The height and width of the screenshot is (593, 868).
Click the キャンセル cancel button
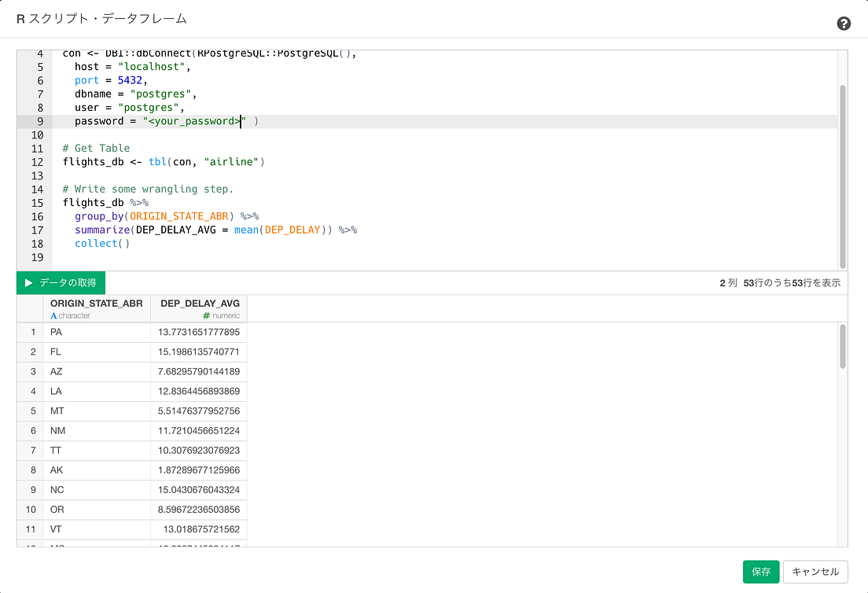pyautogui.click(x=815, y=572)
